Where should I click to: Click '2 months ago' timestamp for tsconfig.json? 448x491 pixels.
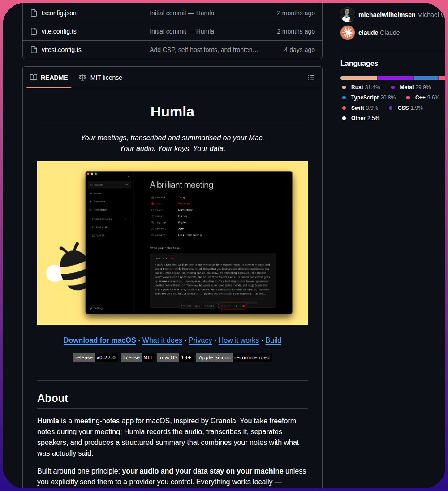click(x=296, y=13)
